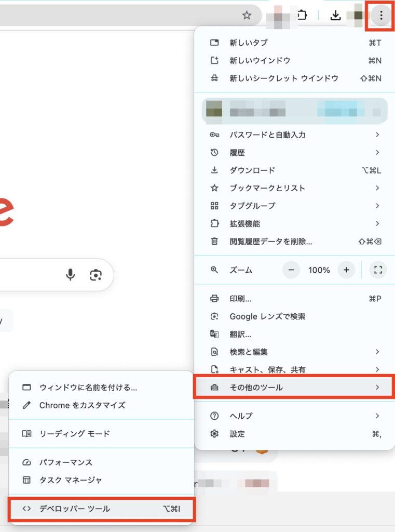This screenshot has width=395, height=532.
Task: Click the three-dot Chrome menu button
Action: pos(381,16)
